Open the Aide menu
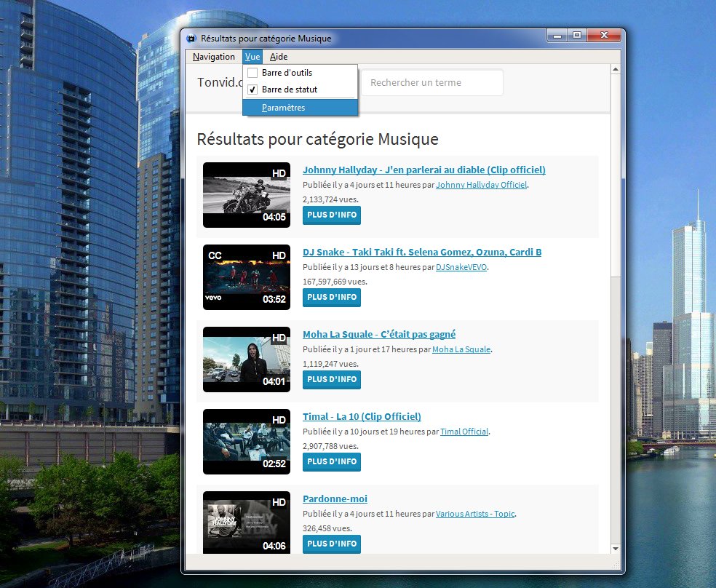The image size is (716, 588). 279,57
